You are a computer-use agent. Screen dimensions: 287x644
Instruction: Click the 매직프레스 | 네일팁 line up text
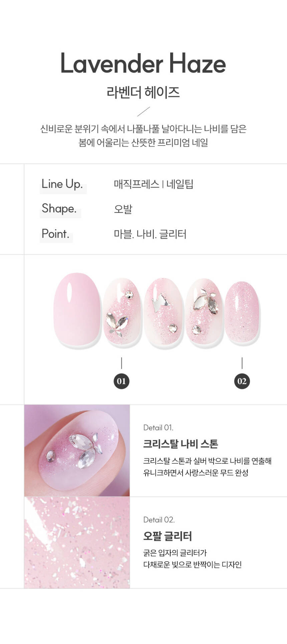click(x=154, y=184)
